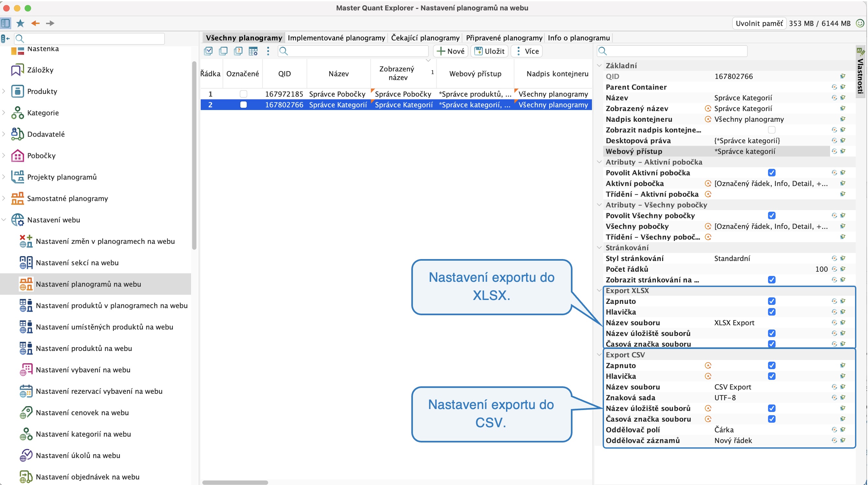
Task: Tick Označené checkbox for Správce Pobočky row
Action: click(243, 94)
